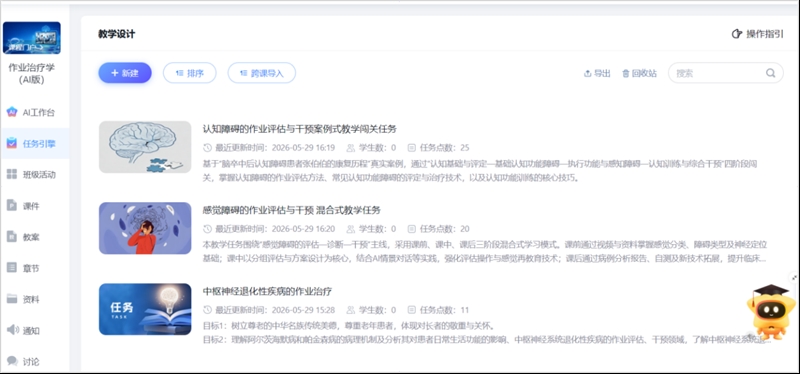The width and height of the screenshot is (800, 374).
Task: Click the 导出 export icon
Action: 587,73
